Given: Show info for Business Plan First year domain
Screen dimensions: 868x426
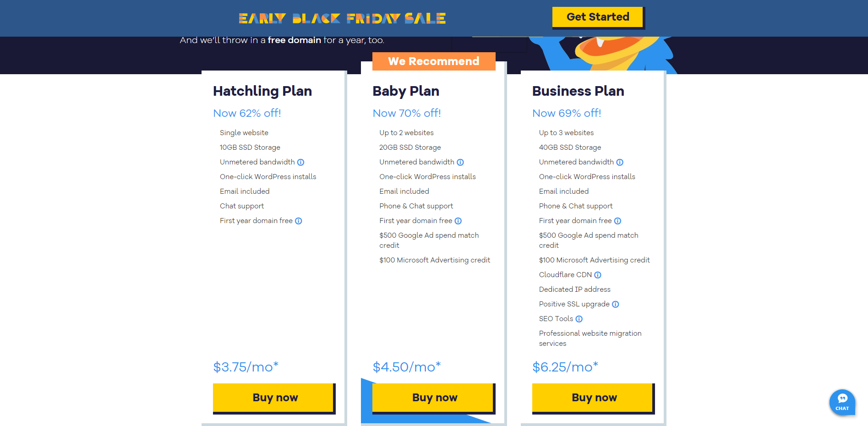Looking at the screenshot, I should 617,221.
